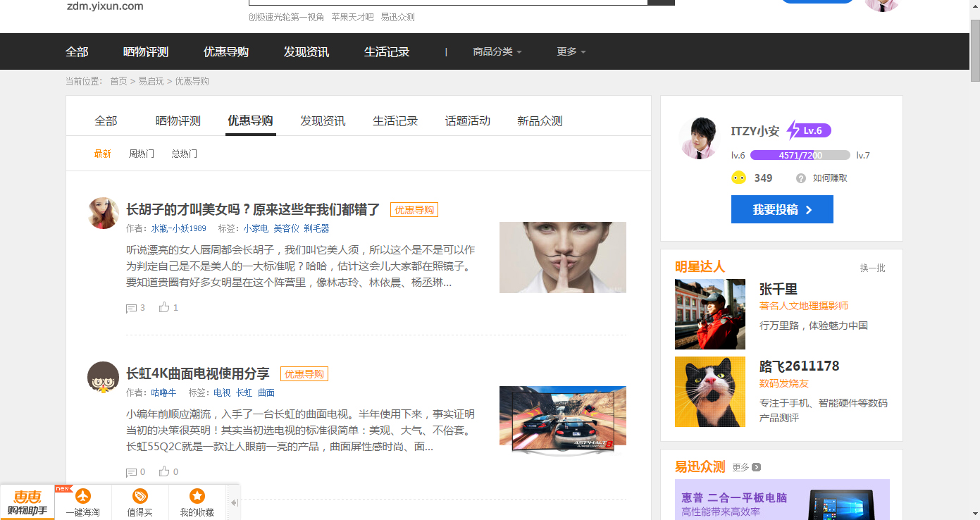Click the Lv.6 lightning badge
Image resolution: width=980 pixels, height=520 pixels.
pyautogui.click(x=809, y=130)
